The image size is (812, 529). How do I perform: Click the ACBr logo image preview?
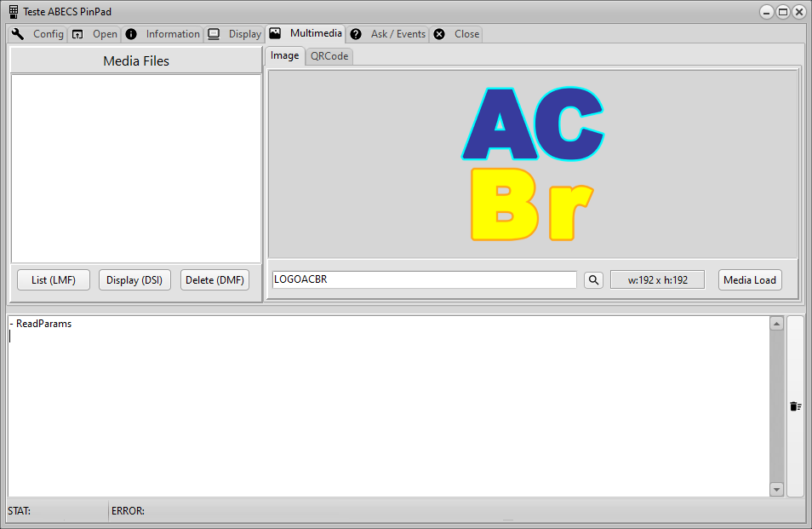click(x=533, y=164)
